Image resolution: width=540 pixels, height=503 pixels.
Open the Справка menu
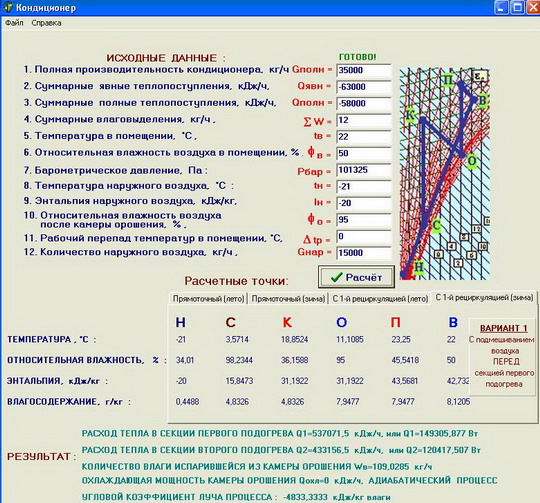click(x=46, y=23)
